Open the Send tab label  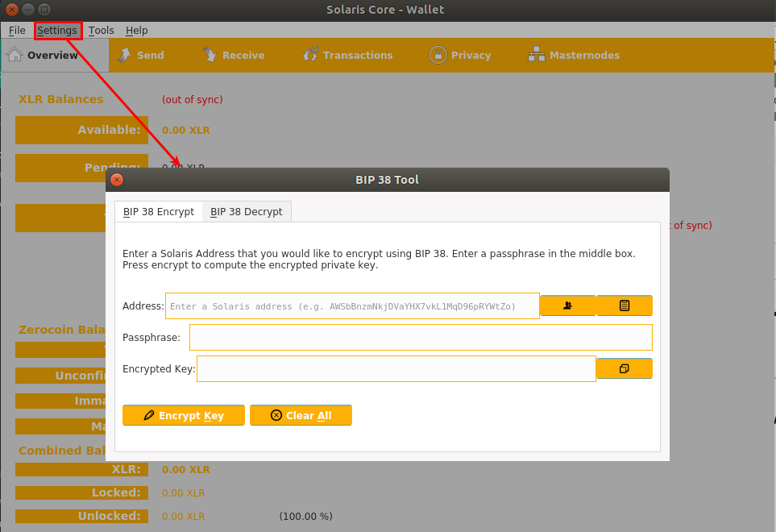tap(151, 55)
